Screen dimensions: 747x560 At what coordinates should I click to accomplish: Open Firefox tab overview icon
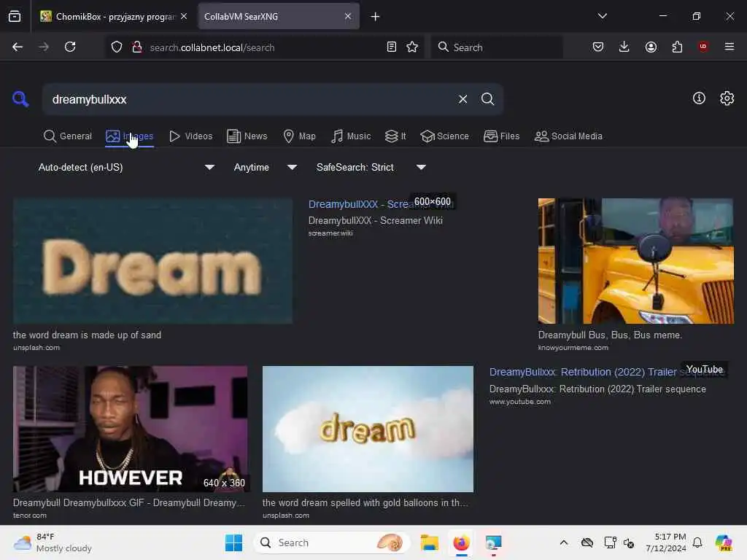(x=15, y=16)
